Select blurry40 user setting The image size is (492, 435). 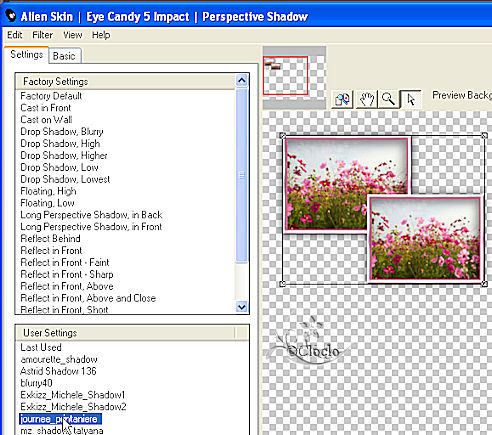(x=36, y=383)
